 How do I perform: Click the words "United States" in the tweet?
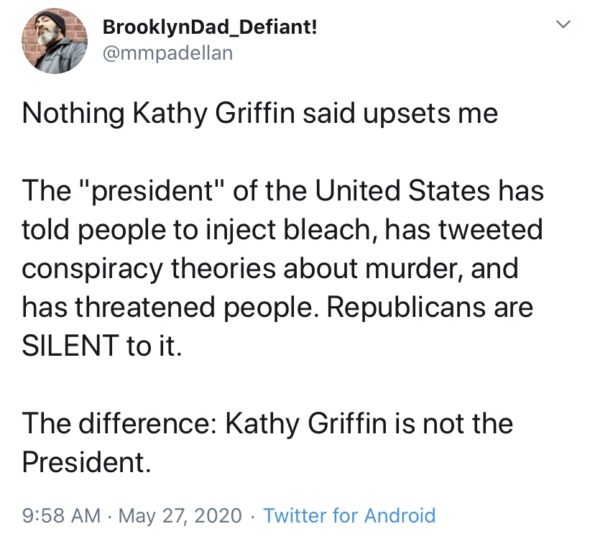[x=402, y=190]
